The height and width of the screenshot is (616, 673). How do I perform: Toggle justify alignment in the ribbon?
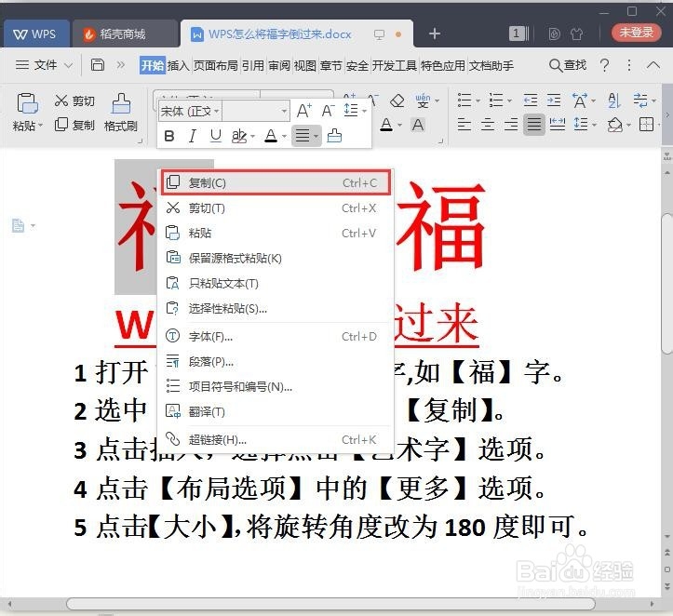[534, 125]
